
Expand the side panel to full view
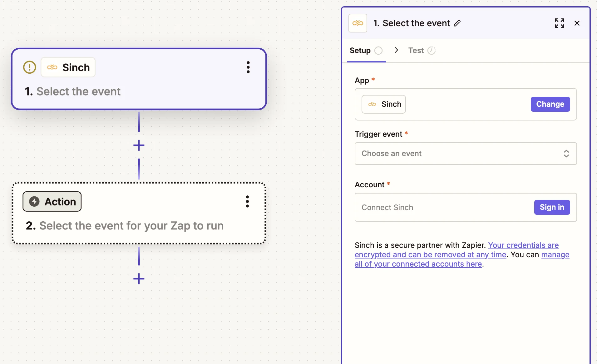[x=560, y=23]
